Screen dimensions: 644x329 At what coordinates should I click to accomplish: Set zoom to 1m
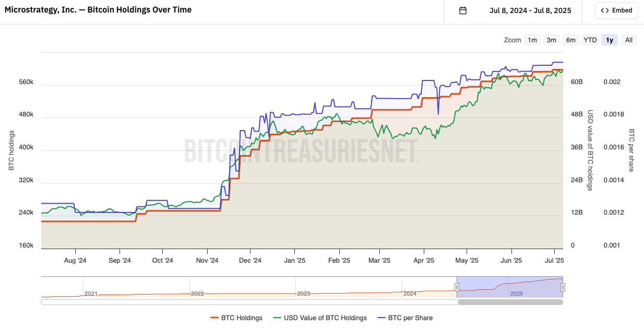(x=532, y=40)
